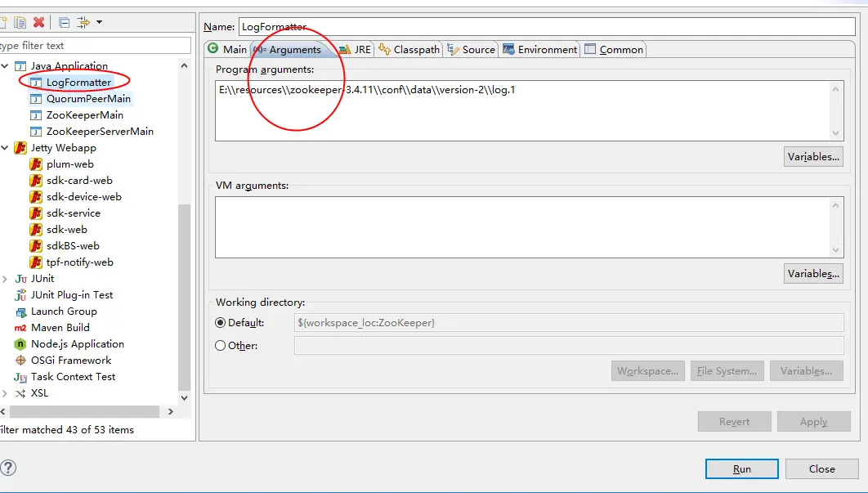Select the sdk-web Jetty configuration
Image resolution: width=868 pixels, height=493 pixels.
67,229
